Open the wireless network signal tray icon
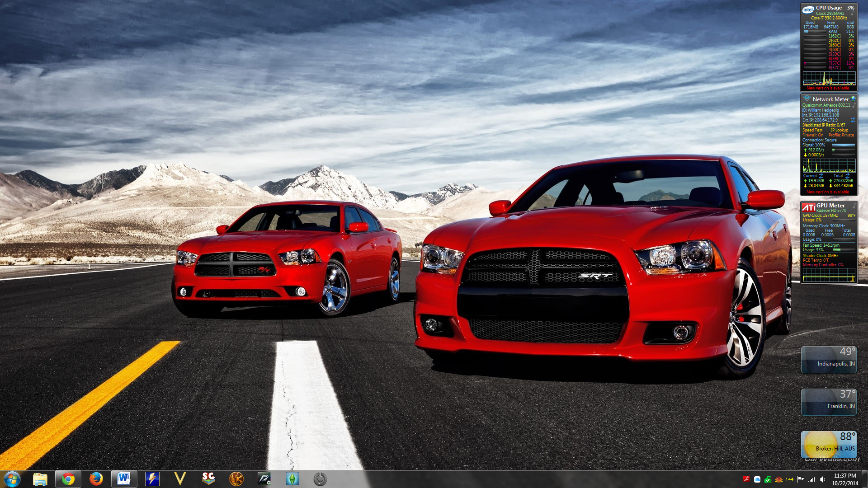Viewport: 868px width, 488px height. coord(811,479)
